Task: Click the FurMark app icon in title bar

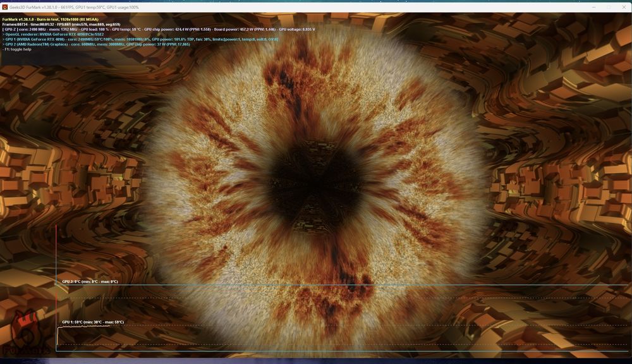Action: [5, 7]
